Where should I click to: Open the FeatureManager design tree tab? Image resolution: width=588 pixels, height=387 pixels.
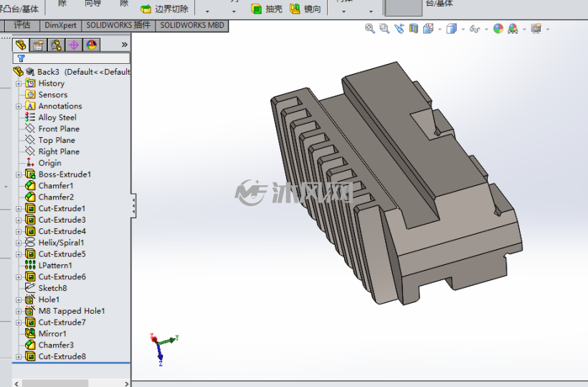tap(21, 45)
